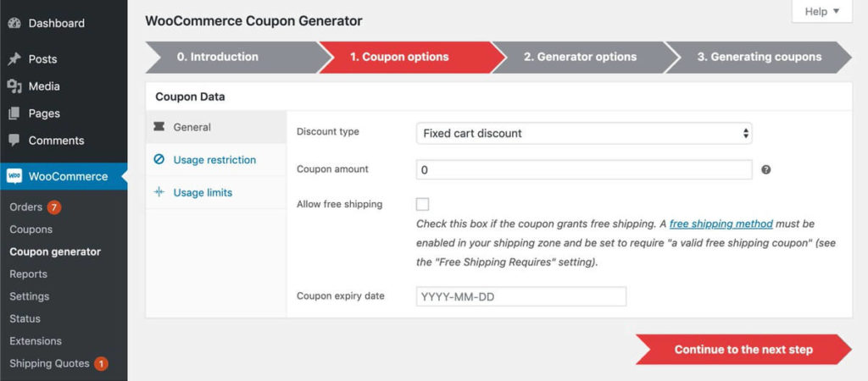868x381 pixels.
Task: Open the Discount type dropdown
Action: coord(584,133)
